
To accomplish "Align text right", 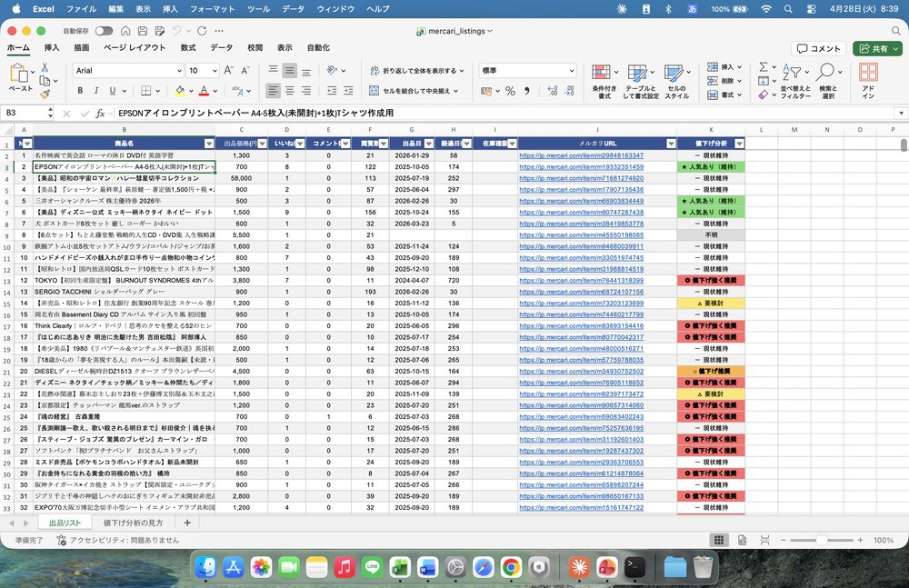I will tap(305, 91).
